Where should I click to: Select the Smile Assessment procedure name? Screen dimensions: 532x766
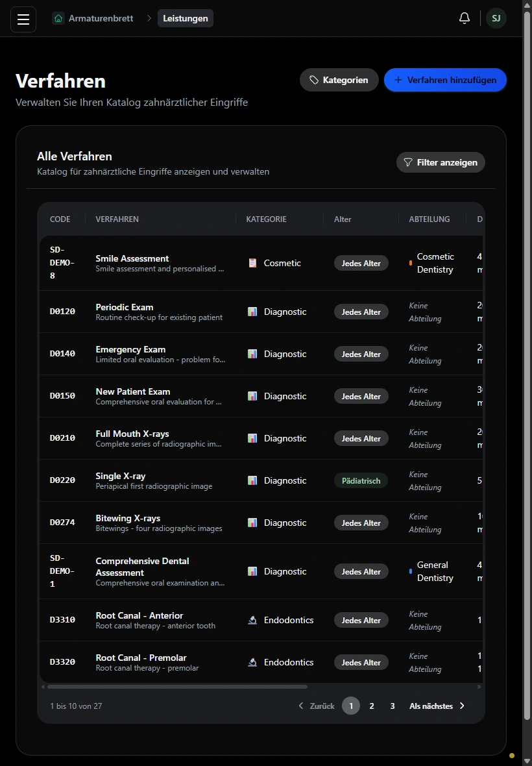coord(132,258)
